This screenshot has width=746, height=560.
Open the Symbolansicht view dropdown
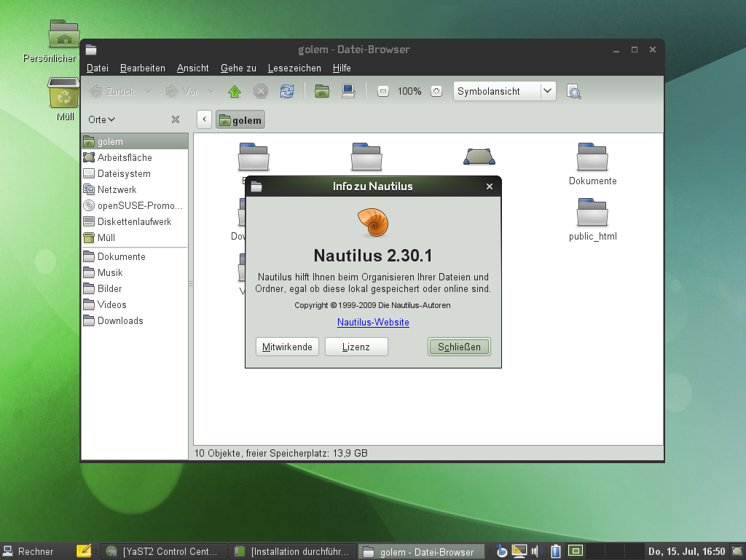(x=548, y=91)
